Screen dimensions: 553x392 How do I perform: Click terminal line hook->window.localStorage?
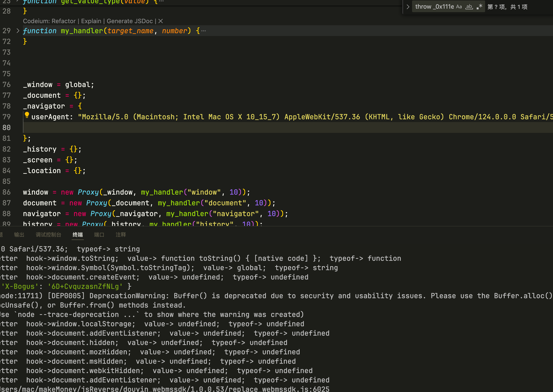point(152,324)
